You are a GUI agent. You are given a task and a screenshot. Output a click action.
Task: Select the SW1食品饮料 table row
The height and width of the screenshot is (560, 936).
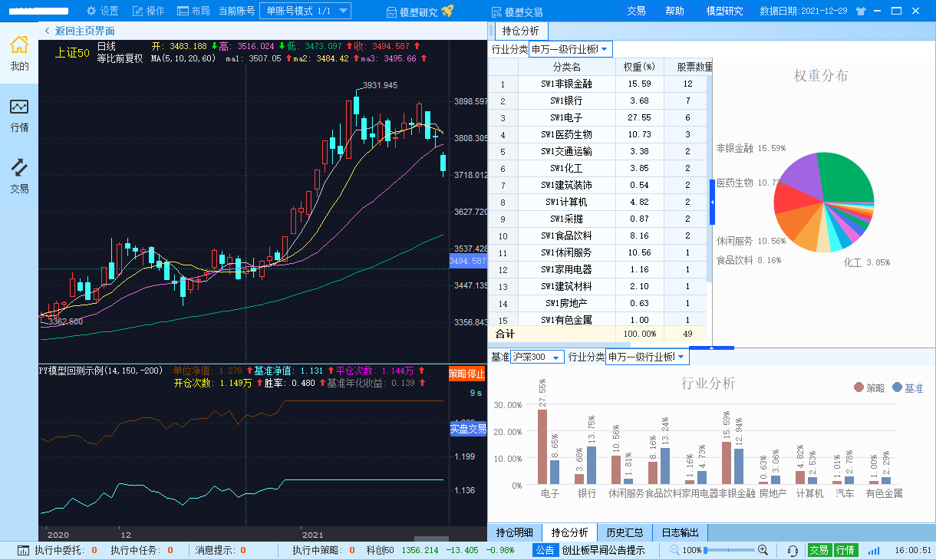(x=598, y=236)
